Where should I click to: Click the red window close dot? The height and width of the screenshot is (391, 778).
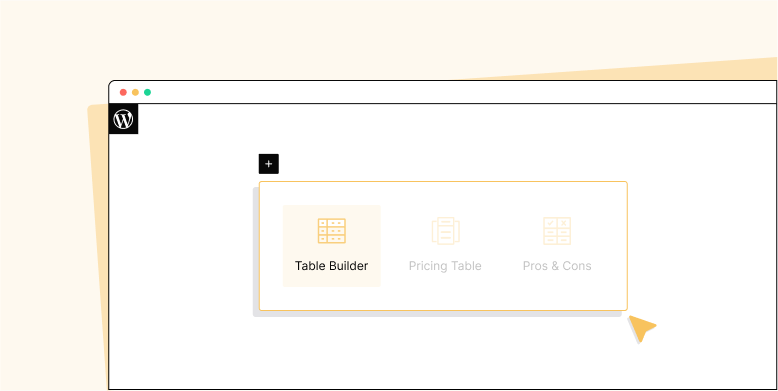click(x=123, y=92)
